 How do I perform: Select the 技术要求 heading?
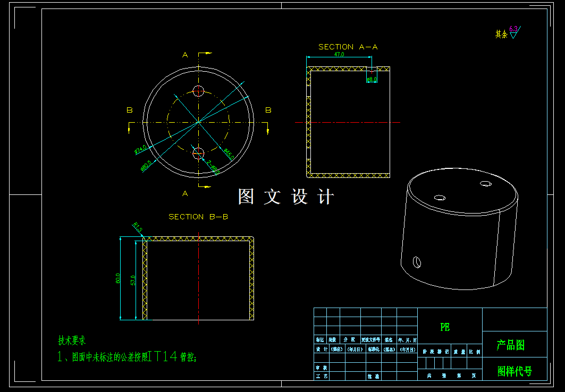point(72,340)
